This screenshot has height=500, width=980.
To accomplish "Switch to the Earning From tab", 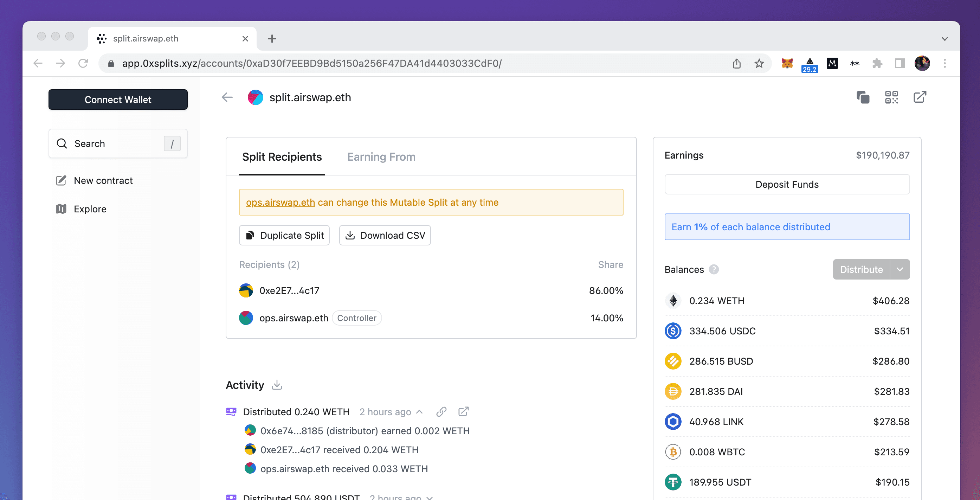I will pos(380,157).
